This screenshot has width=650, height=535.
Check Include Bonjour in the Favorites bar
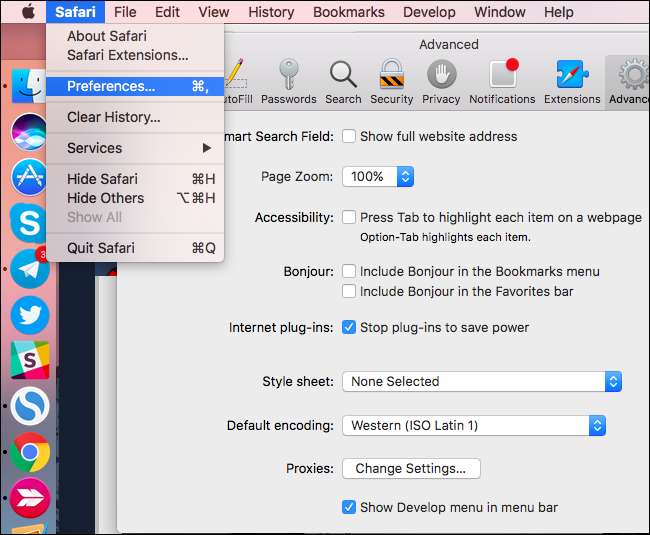[349, 291]
